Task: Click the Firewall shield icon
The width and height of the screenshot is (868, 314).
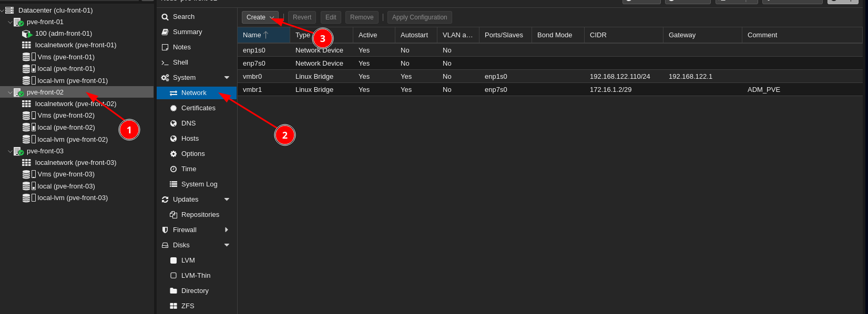Action: pos(165,230)
